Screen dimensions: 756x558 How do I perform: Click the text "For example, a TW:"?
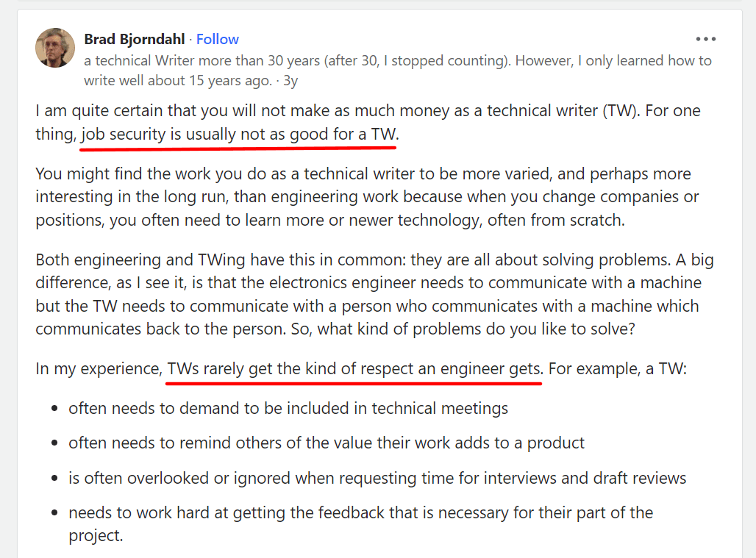(x=617, y=368)
